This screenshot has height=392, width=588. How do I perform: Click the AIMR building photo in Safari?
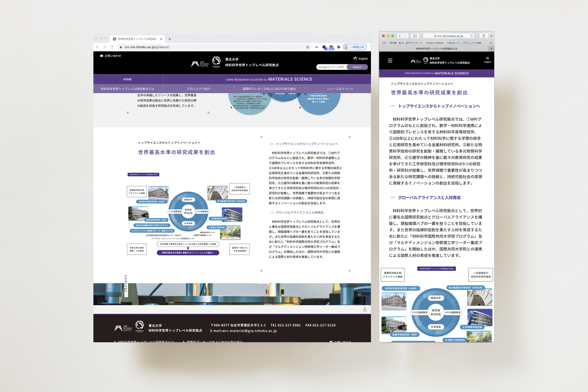394,302
